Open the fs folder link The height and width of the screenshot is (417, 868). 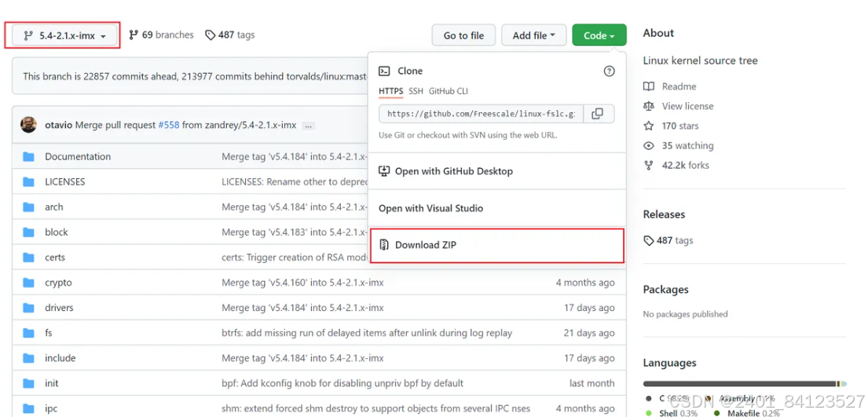(49, 333)
